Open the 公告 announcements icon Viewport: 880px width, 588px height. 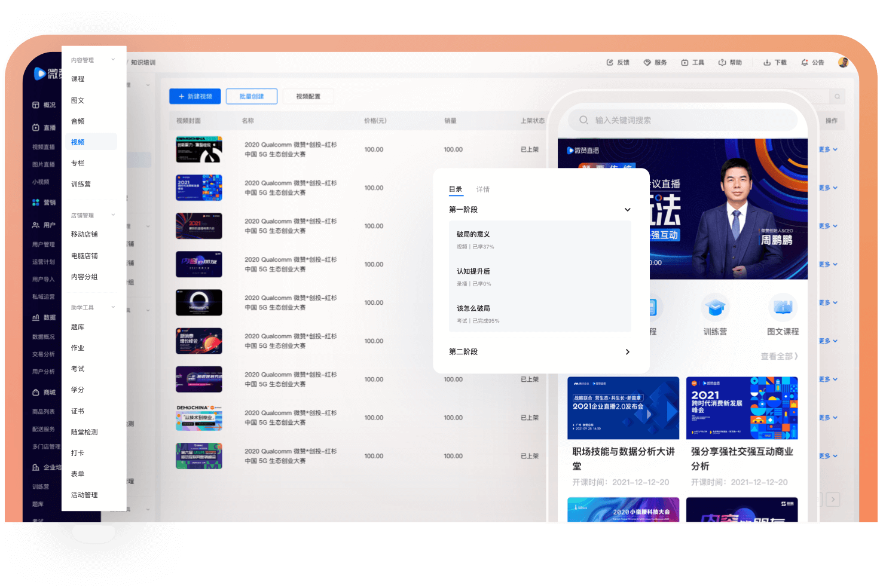(x=805, y=63)
